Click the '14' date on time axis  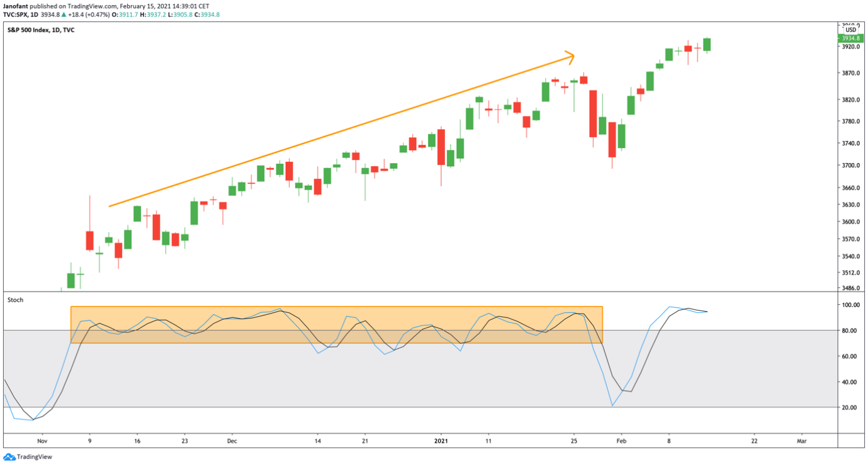coord(317,441)
